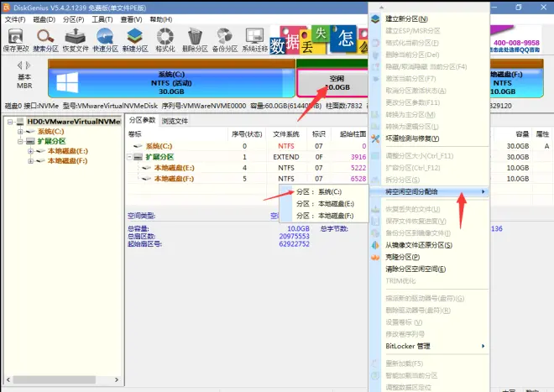
Task: Switch to the 浏览文件 tab
Action: click(x=175, y=121)
